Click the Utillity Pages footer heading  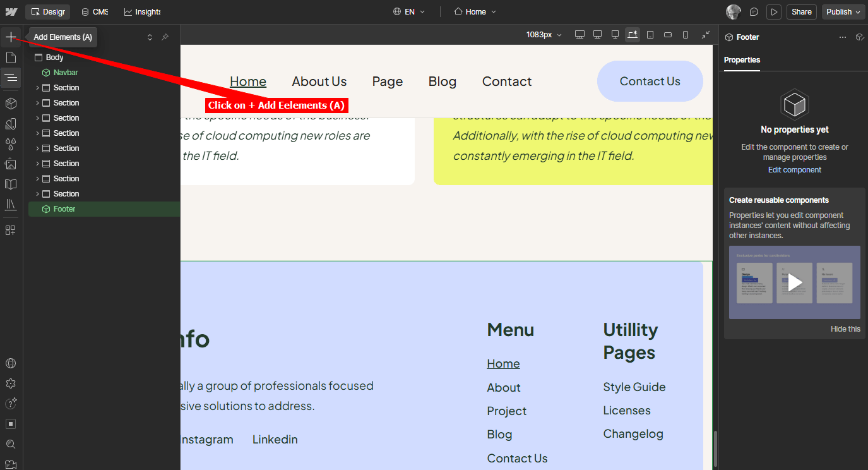tap(631, 341)
